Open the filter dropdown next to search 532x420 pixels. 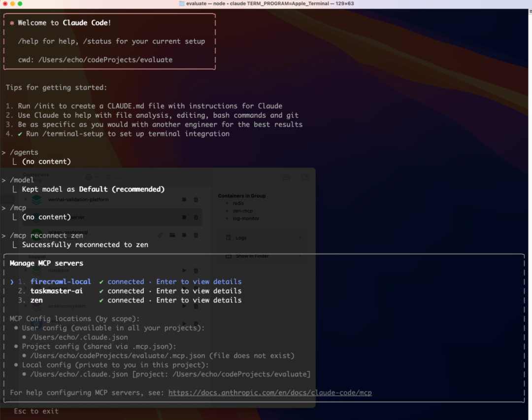click(91, 177)
